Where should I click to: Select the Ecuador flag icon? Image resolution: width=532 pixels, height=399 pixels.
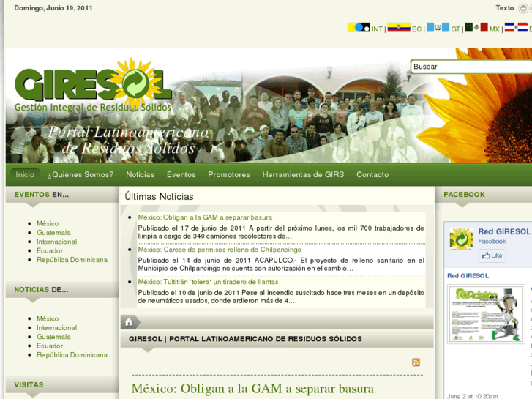pyautogui.click(x=399, y=27)
